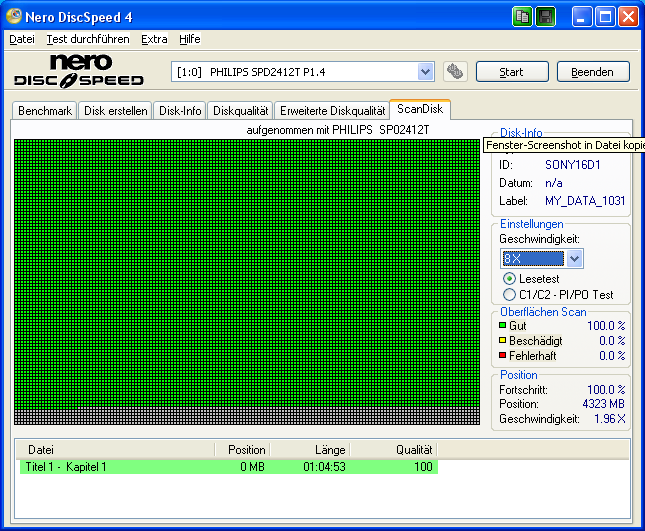Maximize the Nero DiscSpeed window
Image resolution: width=645 pixels, height=531 pixels.
[605, 17]
